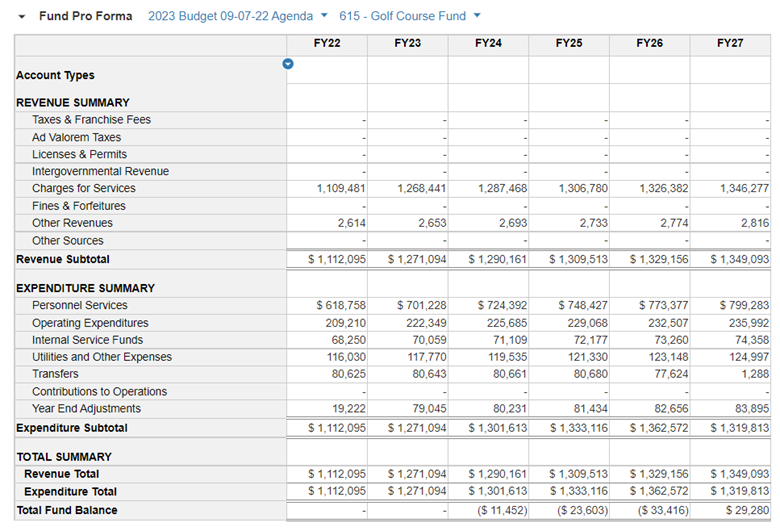Screen dimensions: 780x531
Task: Click the FY24 column header
Action: click(x=488, y=44)
